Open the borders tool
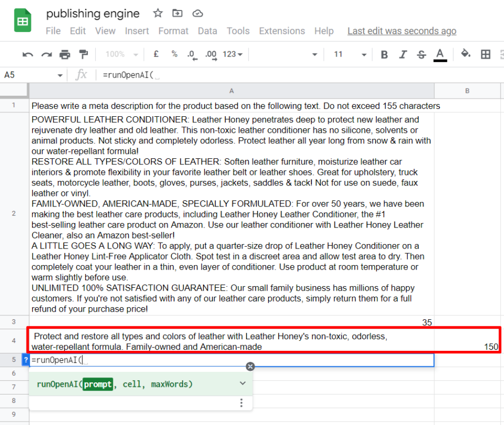 click(x=486, y=54)
